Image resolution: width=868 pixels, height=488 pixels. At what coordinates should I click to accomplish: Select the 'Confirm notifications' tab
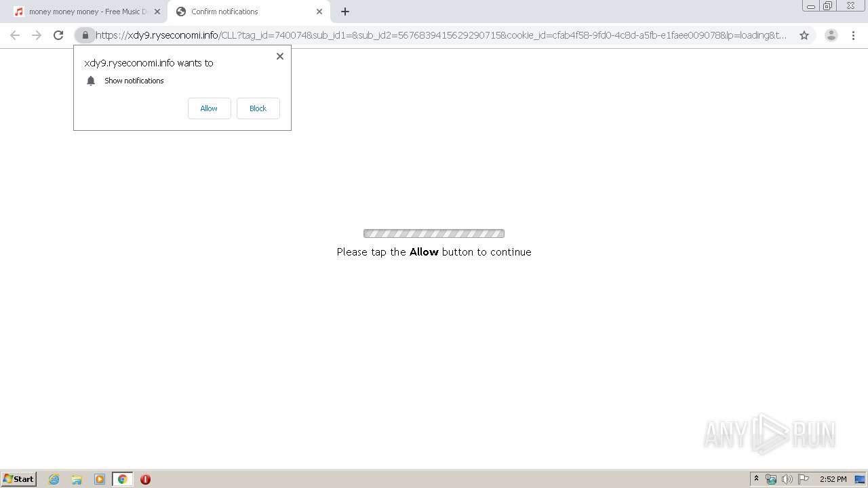(x=249, y=12)
